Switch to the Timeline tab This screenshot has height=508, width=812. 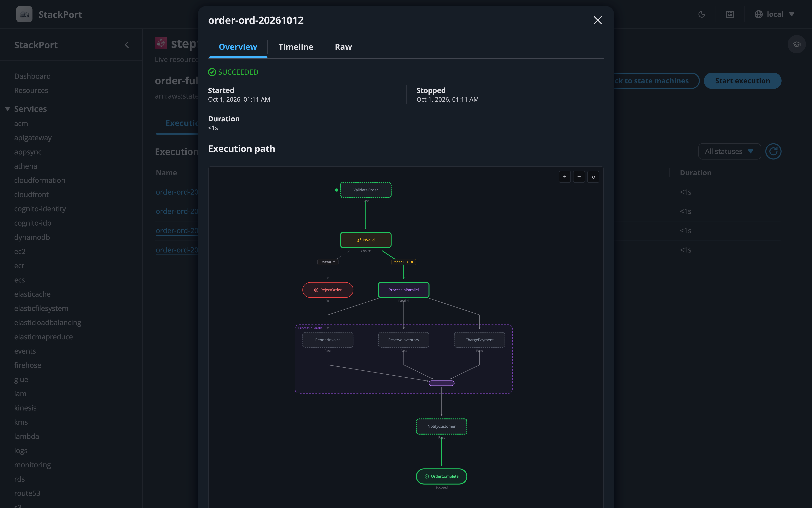pos(296,47)
